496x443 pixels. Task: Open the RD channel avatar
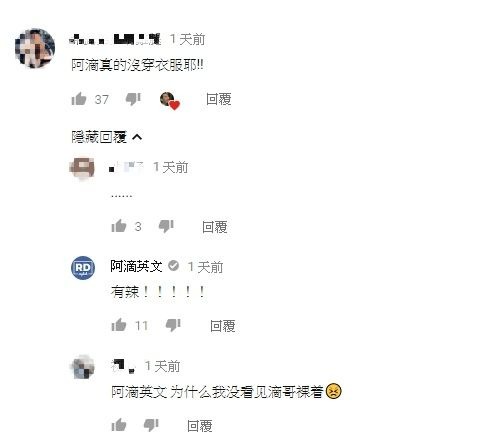tap(83, 268)
